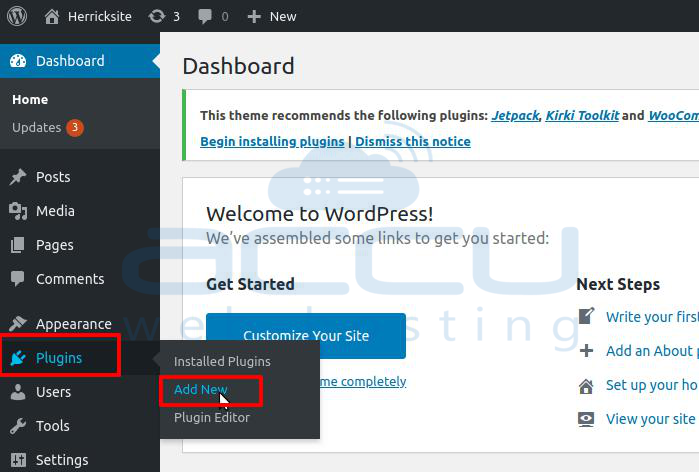Screen dimensions: 699x472
Task: Choose Installed Plugins from the flyout
Action: (x=222, y=361)
